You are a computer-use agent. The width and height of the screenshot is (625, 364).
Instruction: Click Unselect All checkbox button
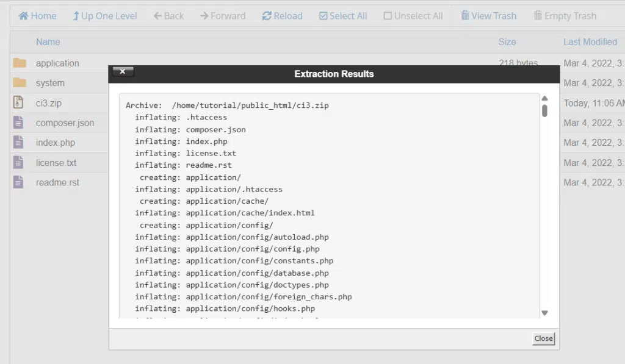[413, 16]
